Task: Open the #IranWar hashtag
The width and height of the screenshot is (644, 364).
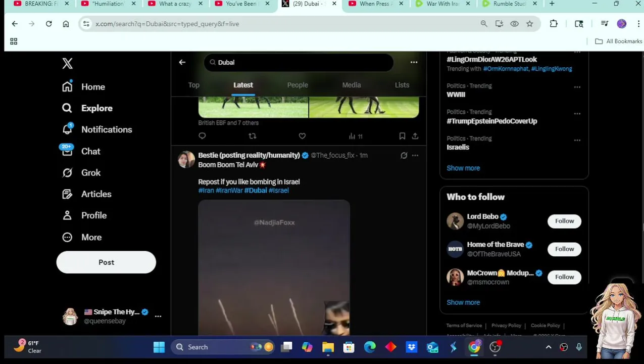Action: (x=229, y=191)
